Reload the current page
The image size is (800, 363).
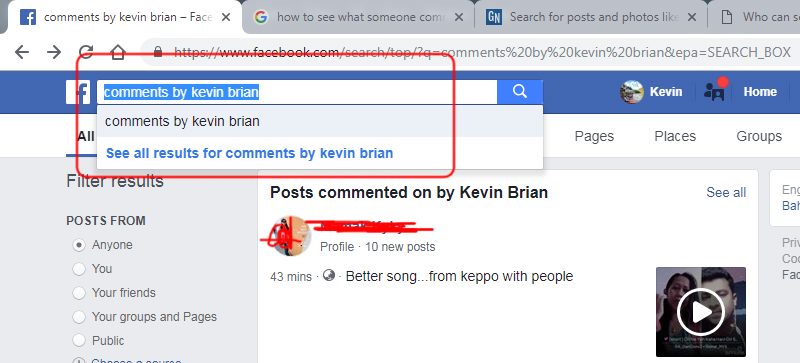(86, 52)
